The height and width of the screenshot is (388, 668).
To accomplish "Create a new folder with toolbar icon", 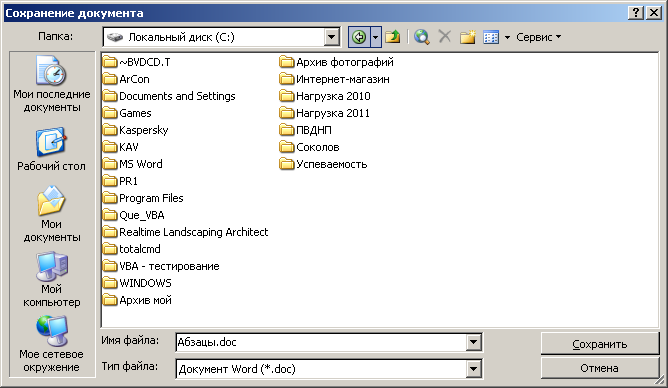I will [467, 37].
